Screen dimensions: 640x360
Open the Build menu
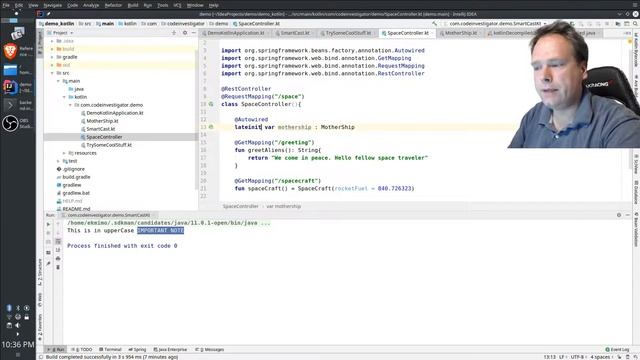click(133, 5)
